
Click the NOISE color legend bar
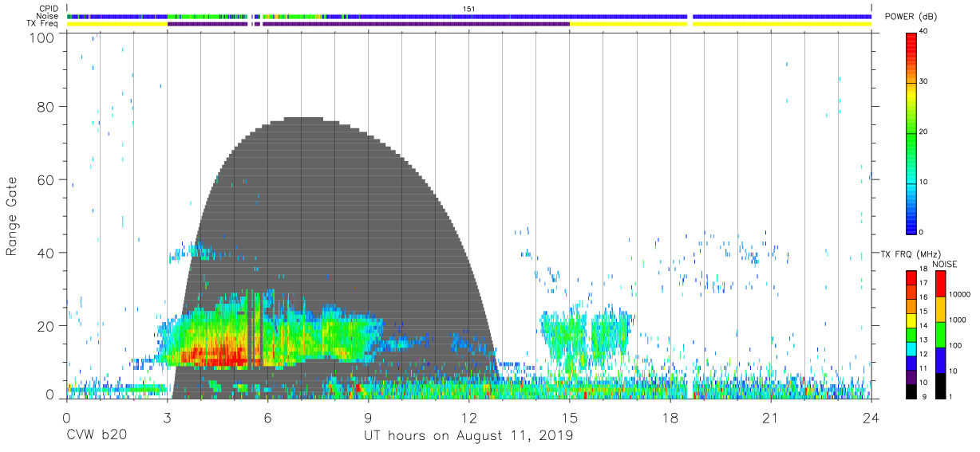coord(939,335)
